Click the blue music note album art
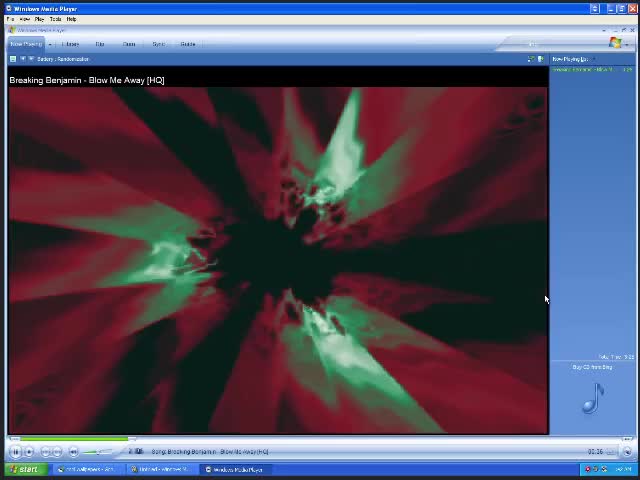Image resolution: width=640 pixels, height=480 pixels. click(593, 398)
